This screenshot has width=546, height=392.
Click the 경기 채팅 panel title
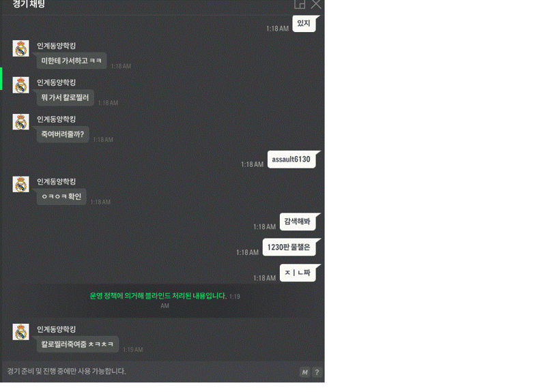pos(29,4)
